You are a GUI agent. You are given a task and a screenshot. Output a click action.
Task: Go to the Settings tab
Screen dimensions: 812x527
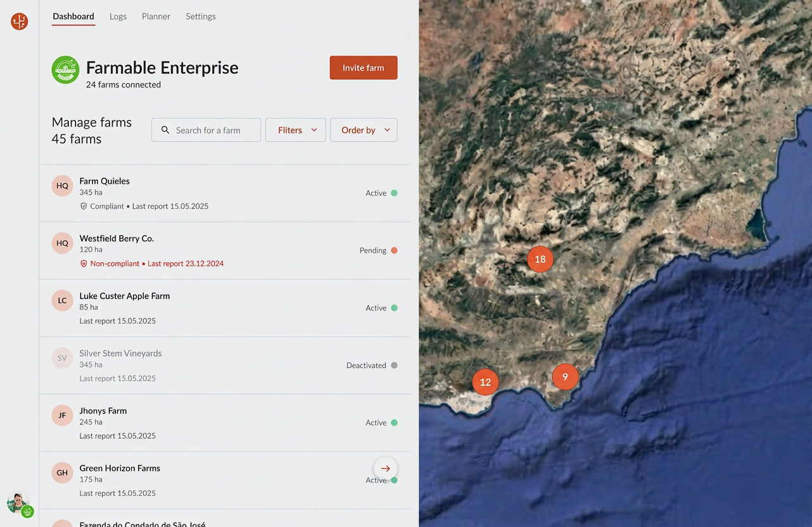[x=201, y=16]
